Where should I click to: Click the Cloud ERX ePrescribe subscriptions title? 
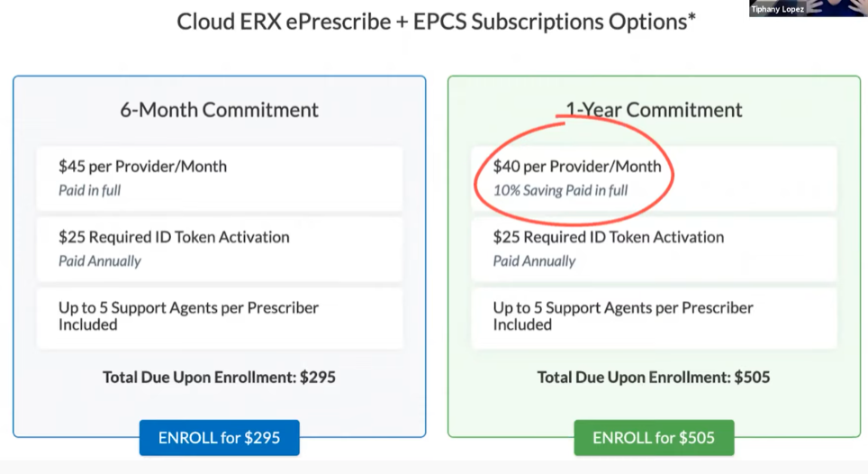coord(436,22)
